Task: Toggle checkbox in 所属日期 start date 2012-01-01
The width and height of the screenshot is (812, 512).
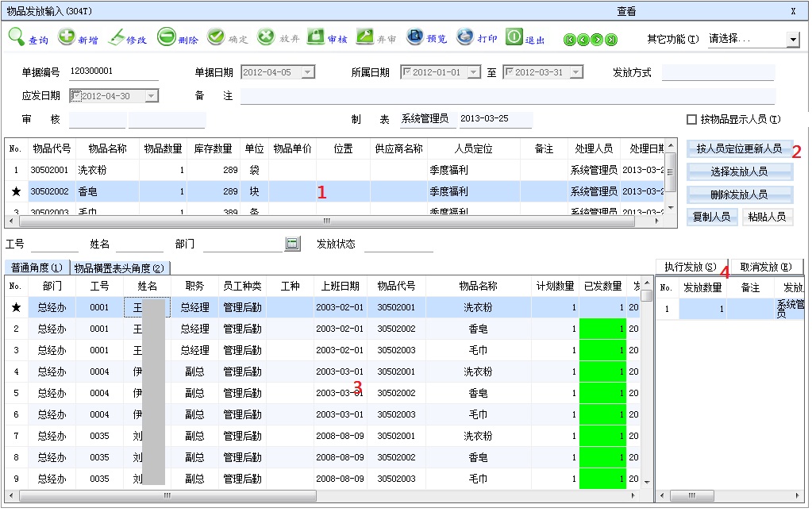Action: point(407,72)
